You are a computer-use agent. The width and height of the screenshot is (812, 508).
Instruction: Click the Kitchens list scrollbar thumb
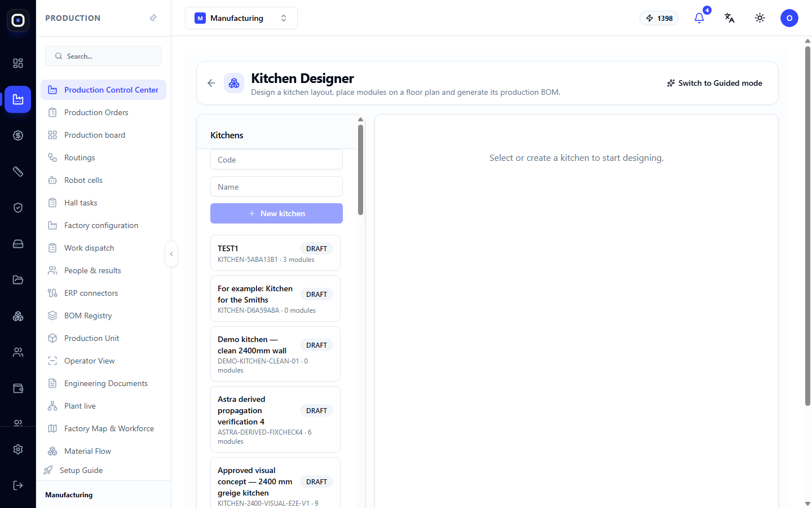click(x=360, y=169)
